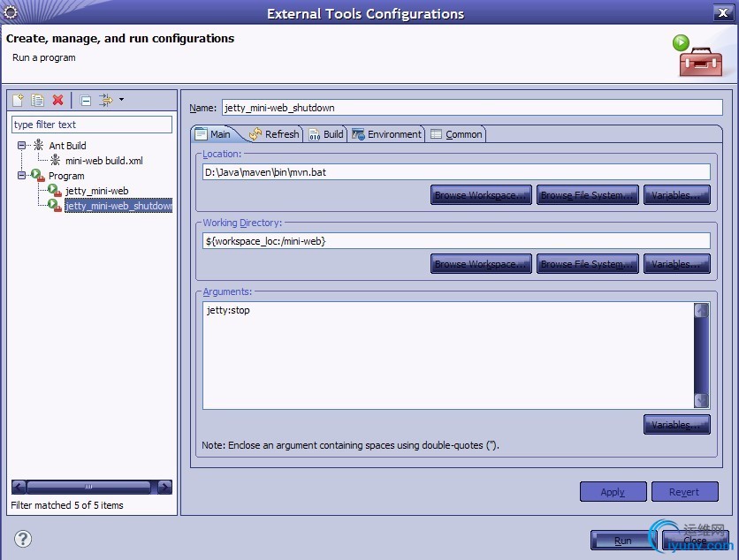Click Browse File System under Working Directory
The height and width of the screenshot is (560, 739).
click(x=587, y=264)
